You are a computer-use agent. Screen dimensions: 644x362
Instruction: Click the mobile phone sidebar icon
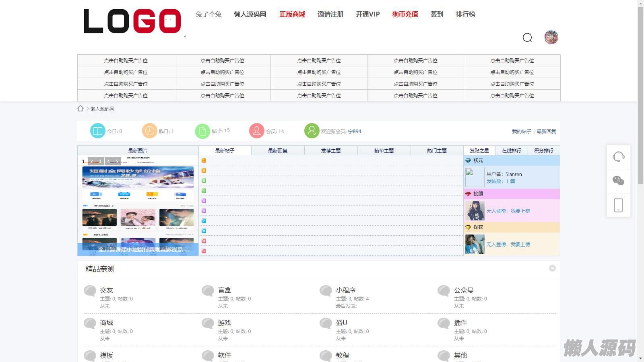[x=618, y=205]
